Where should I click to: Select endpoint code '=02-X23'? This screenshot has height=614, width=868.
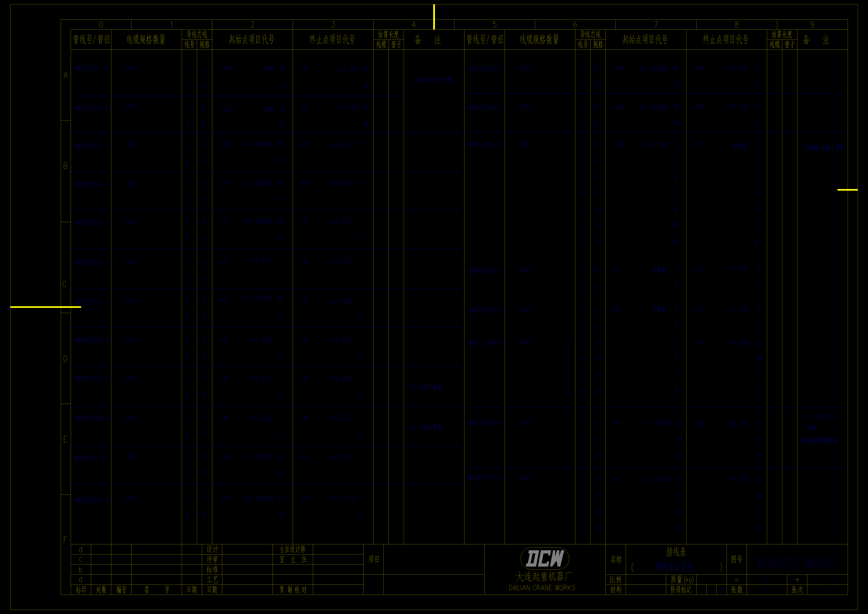click(342, 144)
